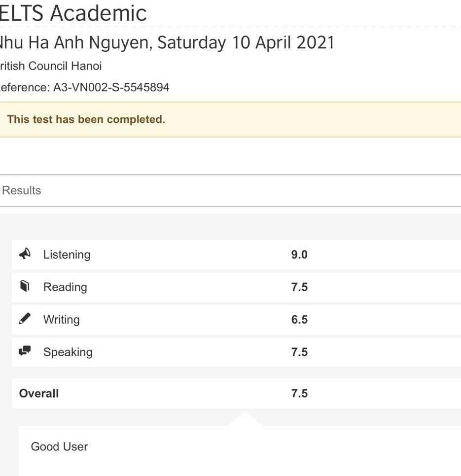Viewport: 461px width, 476px height.
Task: Click the Writing score 6.5
Action: tap(299, 320)
